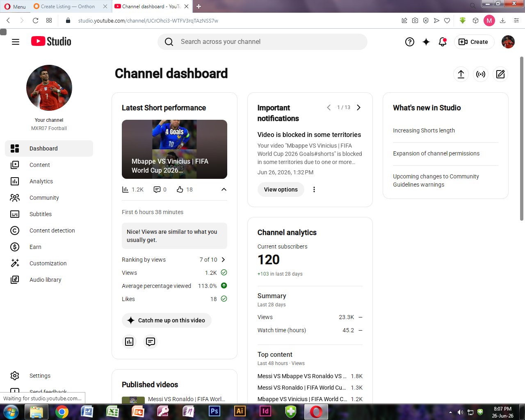Open Content detection in the sidebar
The image size is (525, 420).
click(49, 231)
